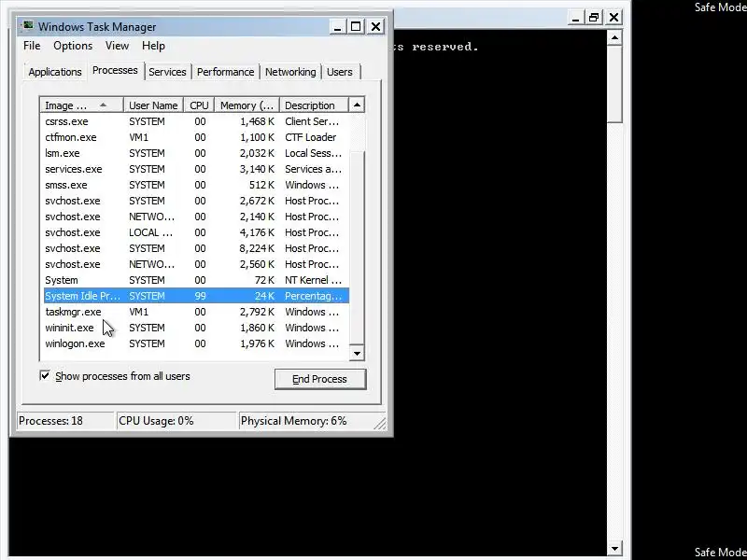Open the Help menu

tap(153, 46)
